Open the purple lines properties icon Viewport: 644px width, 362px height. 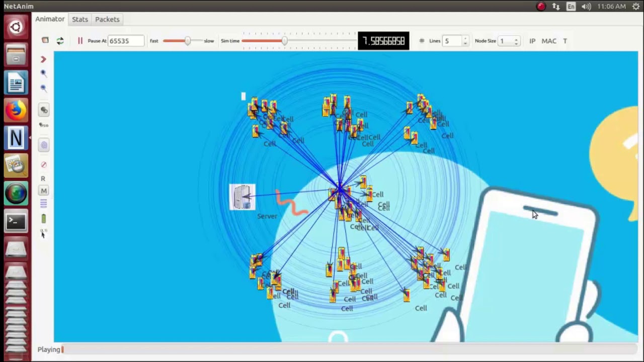(43, 203)
